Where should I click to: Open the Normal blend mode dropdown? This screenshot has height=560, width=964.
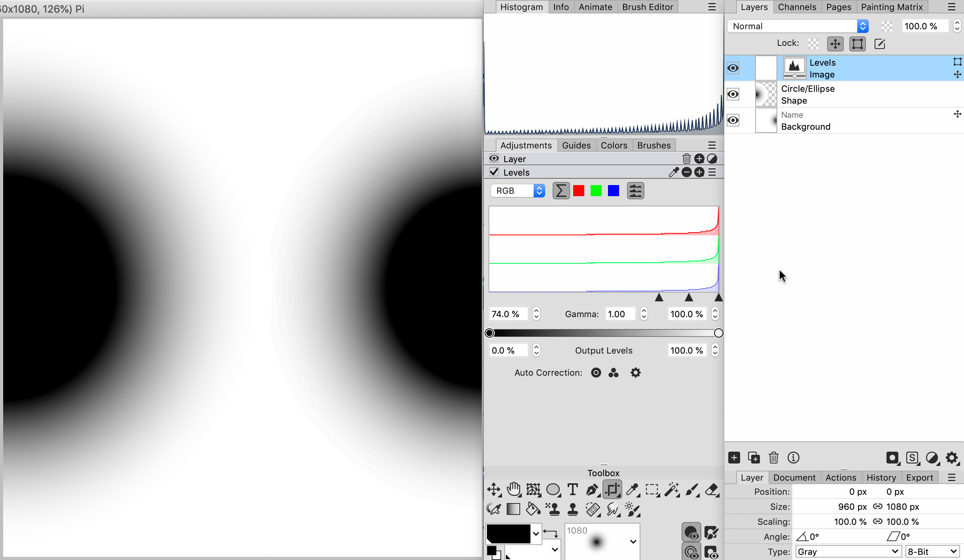[797, 26]
